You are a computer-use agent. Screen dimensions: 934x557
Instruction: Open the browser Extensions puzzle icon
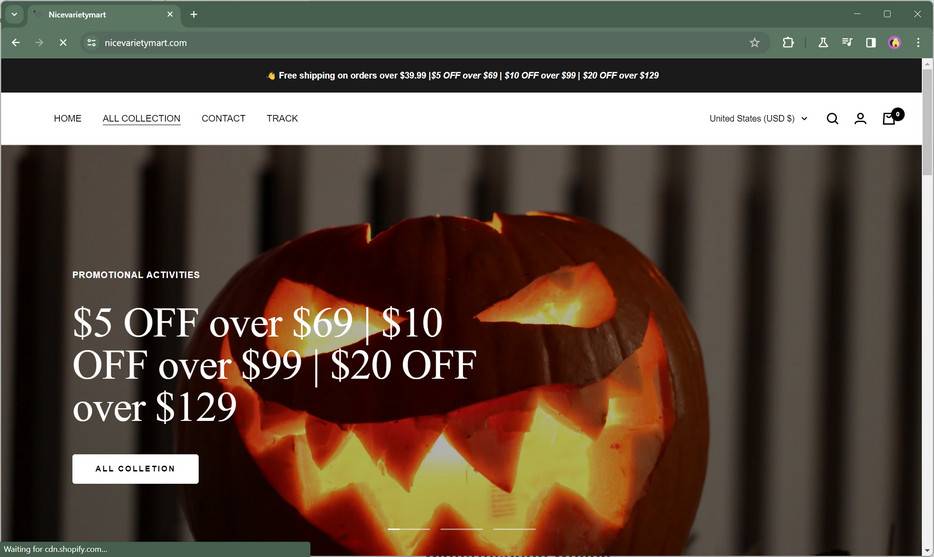coord(788,42)
